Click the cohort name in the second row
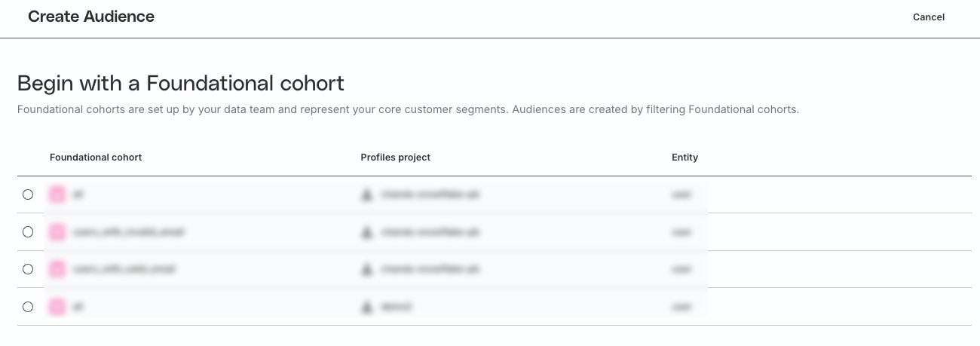 point(128,232)
